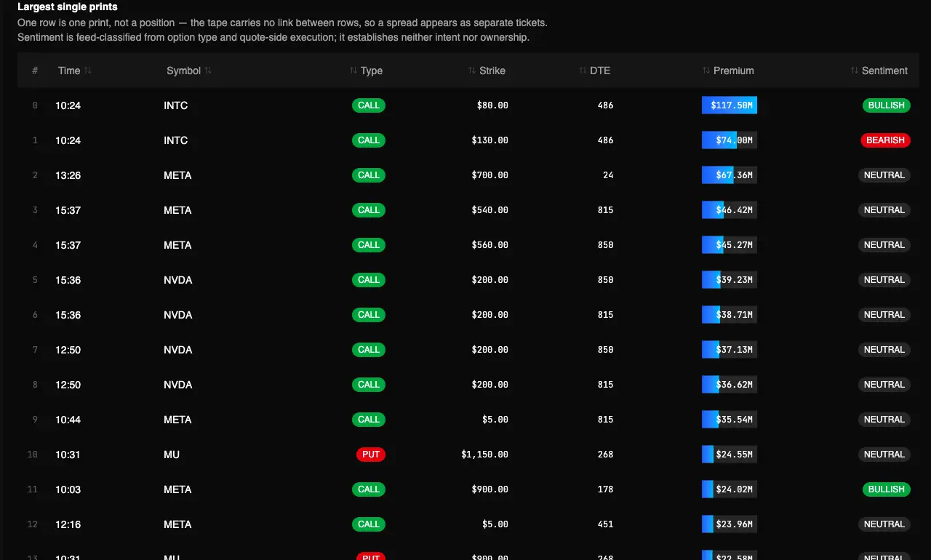Select the $67.36M premium cell
This screenshot has height=560, width=931.
click(x=730, y=175)
